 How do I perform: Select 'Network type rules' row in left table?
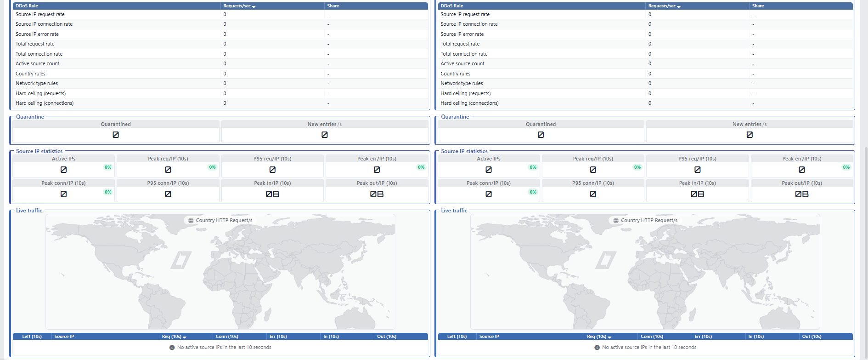(x=220, y=83)
